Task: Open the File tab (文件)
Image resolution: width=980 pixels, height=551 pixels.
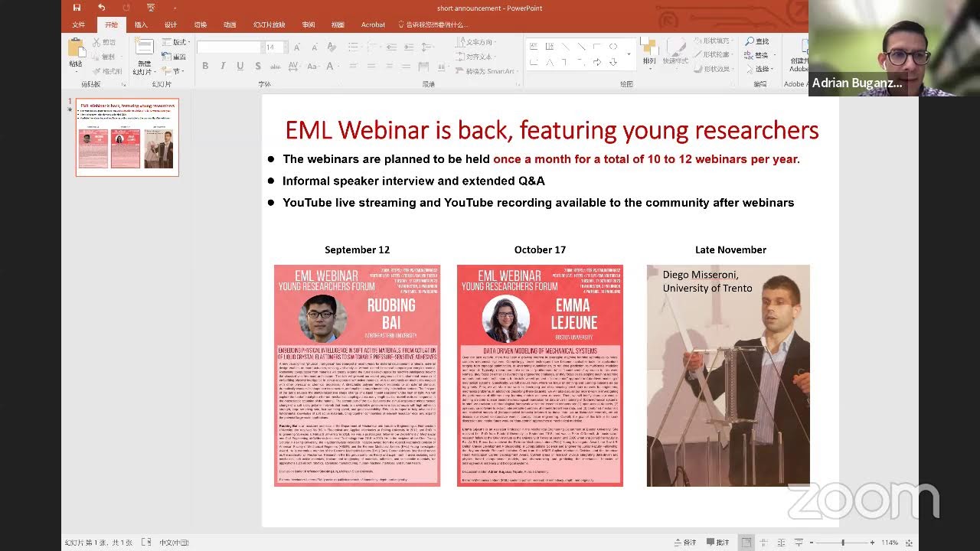Action: (78, 24)
